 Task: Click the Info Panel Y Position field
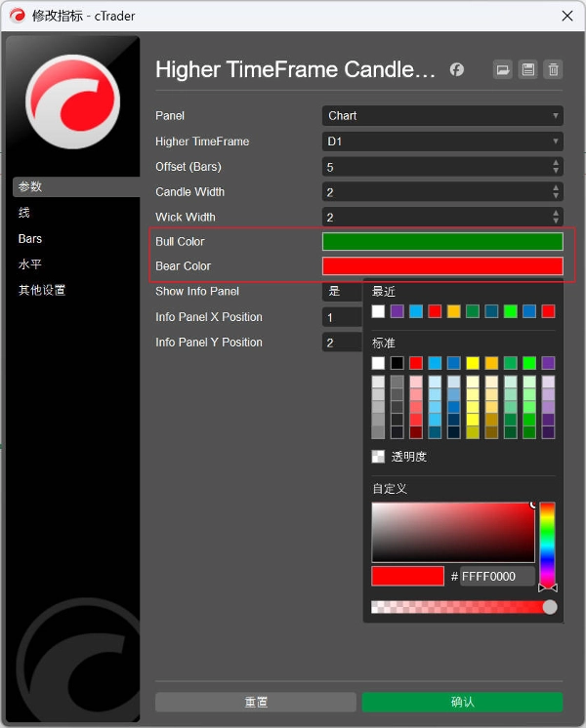coord(342,343)
